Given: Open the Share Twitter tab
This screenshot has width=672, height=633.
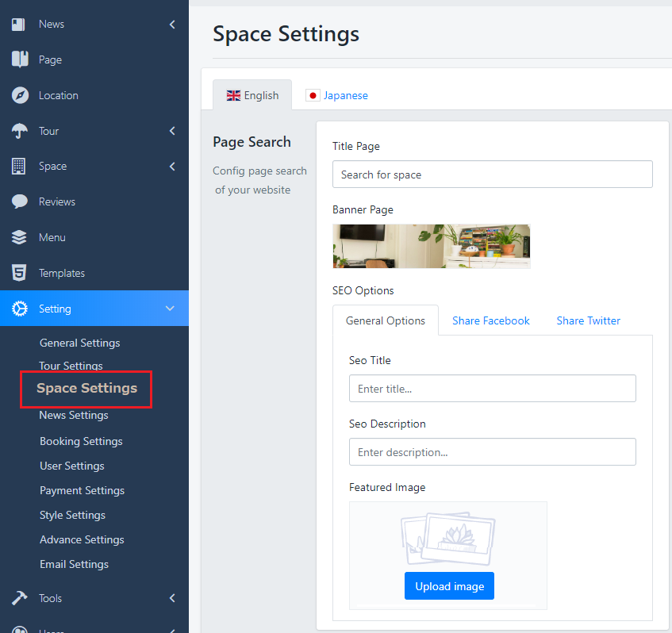Looking at the screenshot, I should tap(588, 320).
